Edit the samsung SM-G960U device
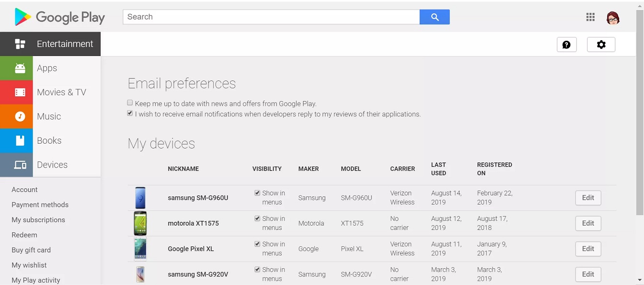The height and width of the screenshot is (285, 644). click(588, 198)
